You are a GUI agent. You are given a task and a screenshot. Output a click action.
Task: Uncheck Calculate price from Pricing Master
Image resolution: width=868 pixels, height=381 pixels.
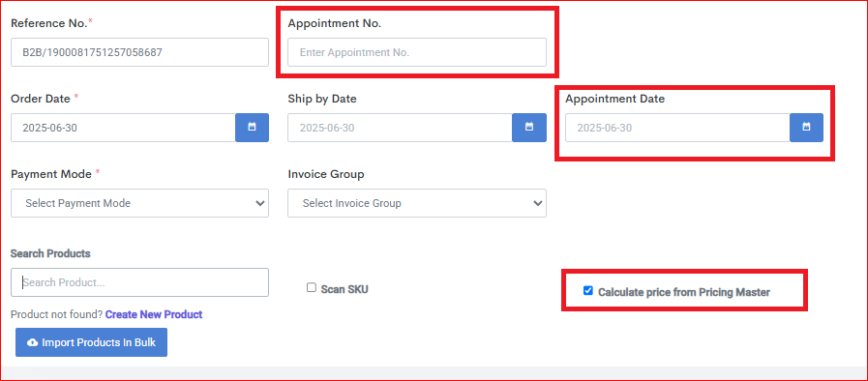coord(588,291)
